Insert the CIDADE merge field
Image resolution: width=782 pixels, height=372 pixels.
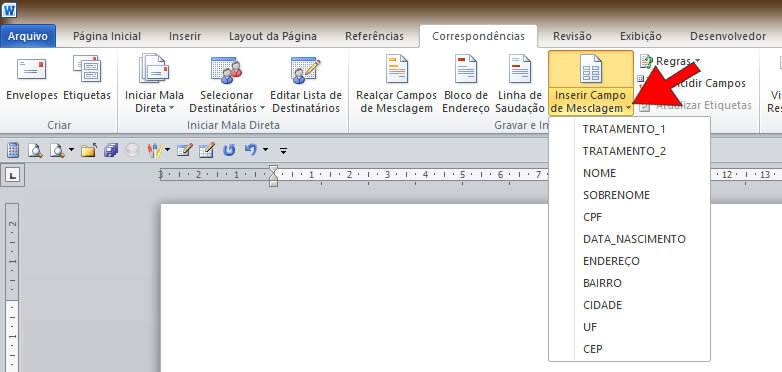[x=629, y=305]
